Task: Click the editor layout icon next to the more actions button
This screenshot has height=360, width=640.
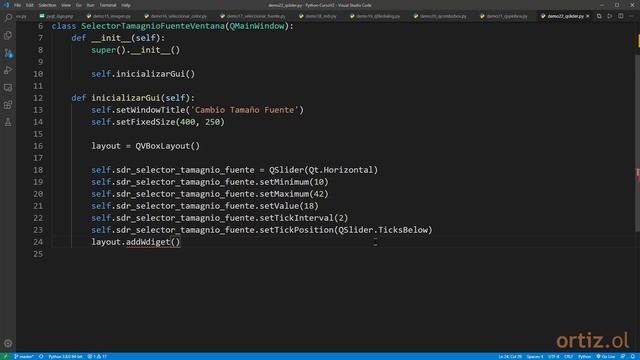Action: click(x=620, y=16)
